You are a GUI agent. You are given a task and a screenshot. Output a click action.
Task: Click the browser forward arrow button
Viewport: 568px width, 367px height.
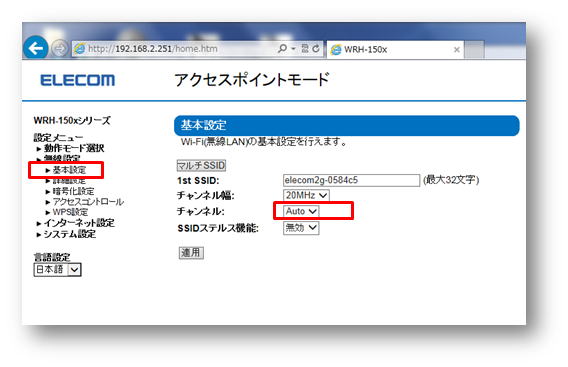(59, 48)
